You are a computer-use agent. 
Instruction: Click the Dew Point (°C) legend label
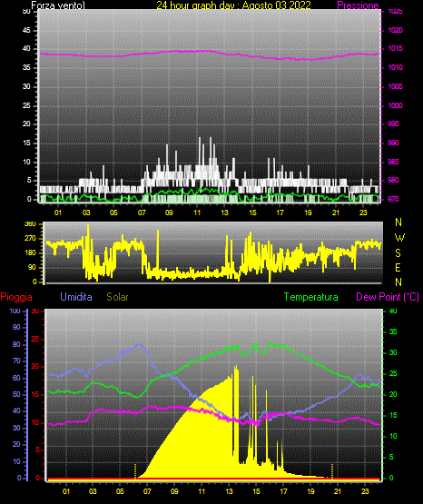pos(388,297)
